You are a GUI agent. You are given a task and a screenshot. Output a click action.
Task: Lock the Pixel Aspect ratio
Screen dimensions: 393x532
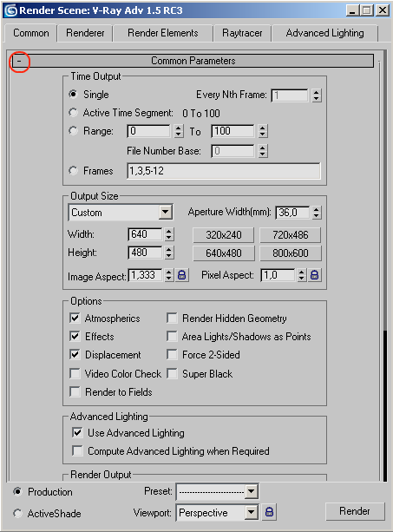pyautogui.click(x=314, y=275)
